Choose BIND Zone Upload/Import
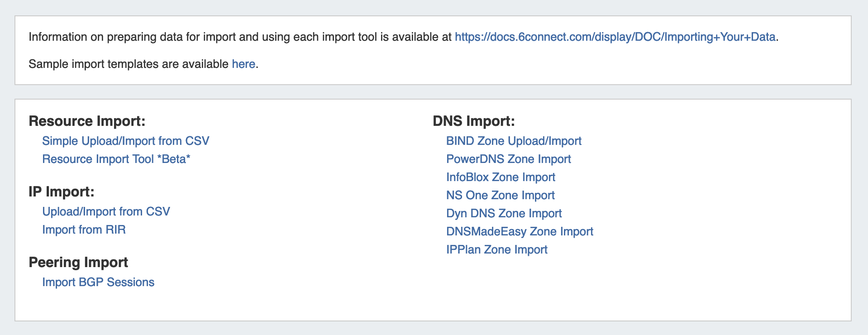868x335 pixels. (513, 141)
